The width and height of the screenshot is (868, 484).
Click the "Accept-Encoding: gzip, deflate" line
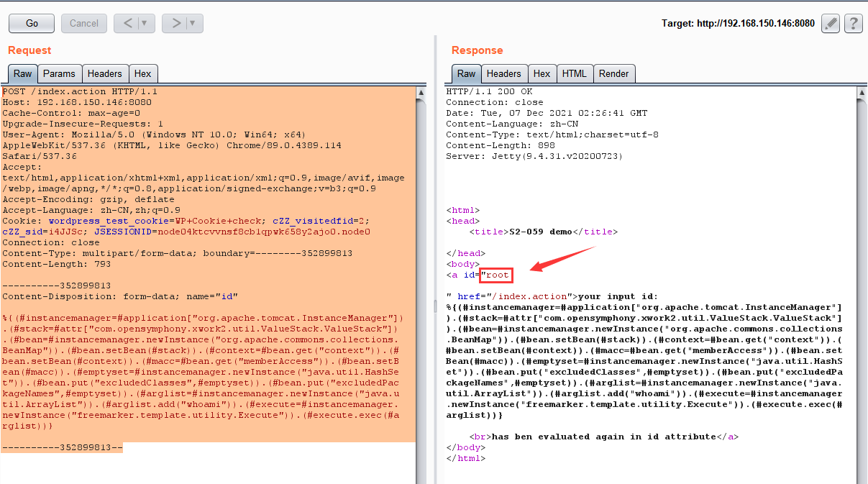(x=88, y=199)
